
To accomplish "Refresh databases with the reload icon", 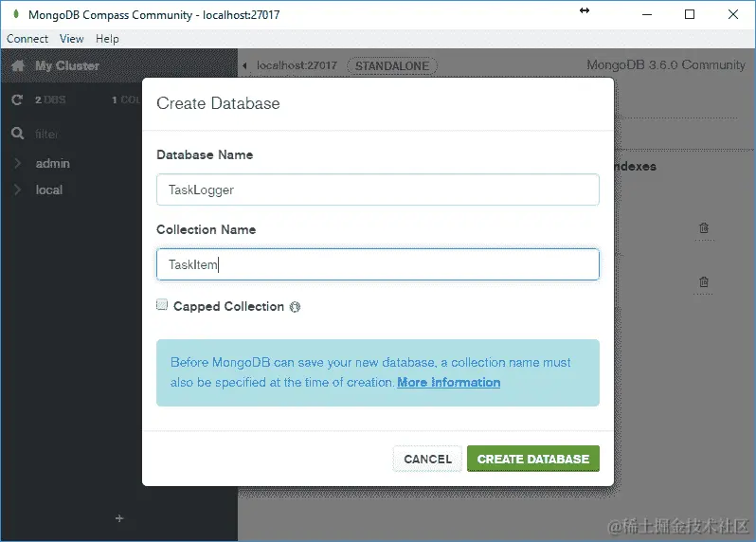I will coord(17,99).
